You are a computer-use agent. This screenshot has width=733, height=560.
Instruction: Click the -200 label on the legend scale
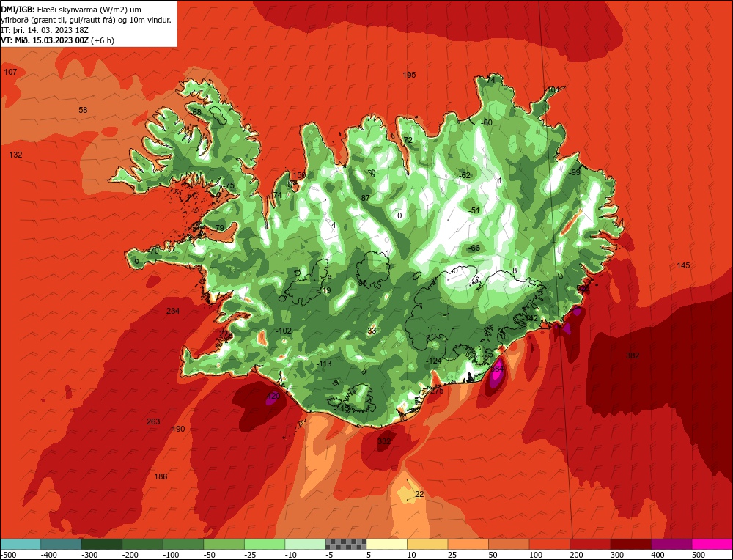130,555
